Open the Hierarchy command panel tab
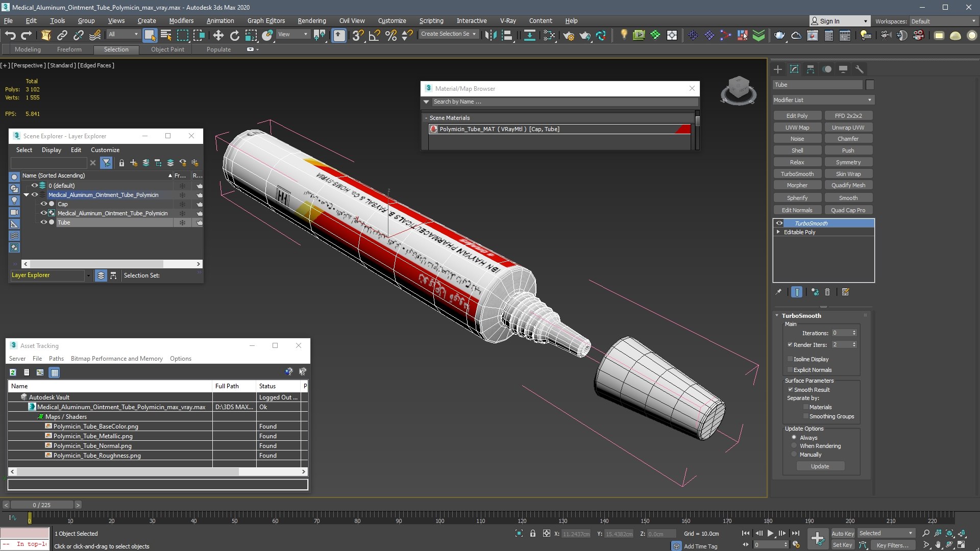This screenshot has height=551, width=980. click(811, 69)
